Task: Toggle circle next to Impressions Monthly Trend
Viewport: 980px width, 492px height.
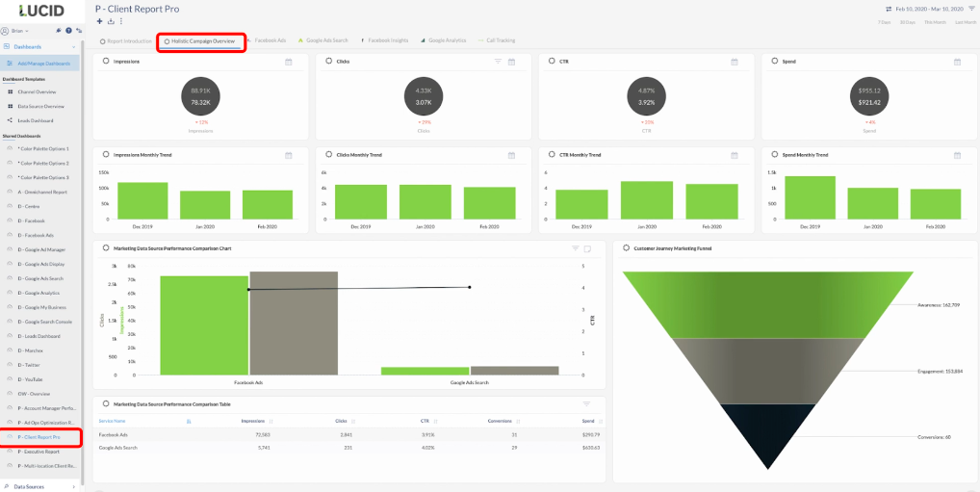Action: [106, 154]
